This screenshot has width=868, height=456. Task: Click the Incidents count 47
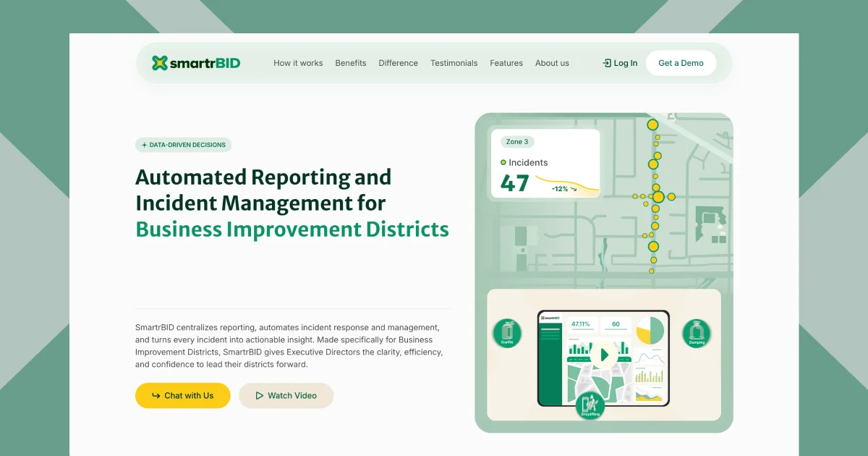click(x=515, y=183)
